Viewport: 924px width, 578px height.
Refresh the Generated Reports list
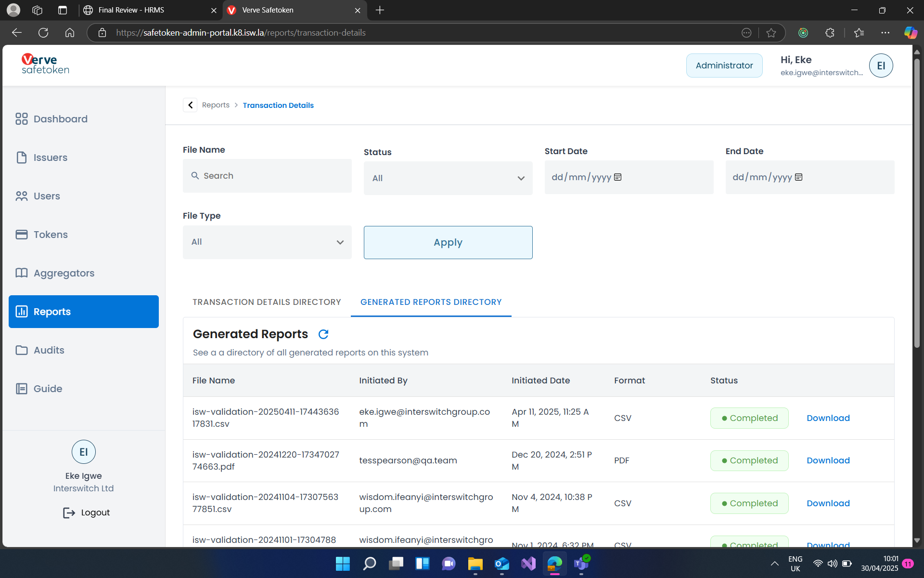click(x=323, y=334)
